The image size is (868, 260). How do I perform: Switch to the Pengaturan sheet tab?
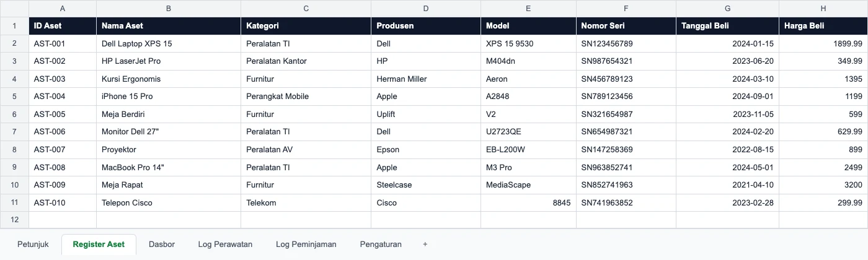click(x=381, y=245)
